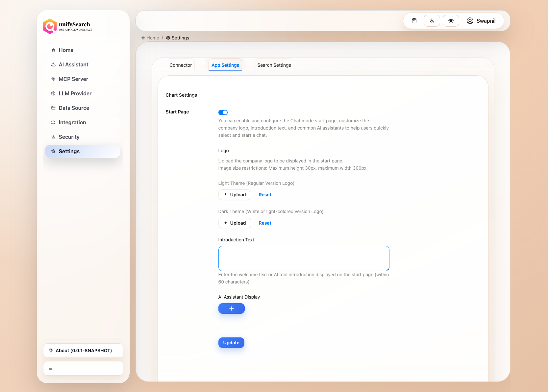Switch theme using the sun icon
This screenshot has height=392, width=548.
(x=451, y=21)
